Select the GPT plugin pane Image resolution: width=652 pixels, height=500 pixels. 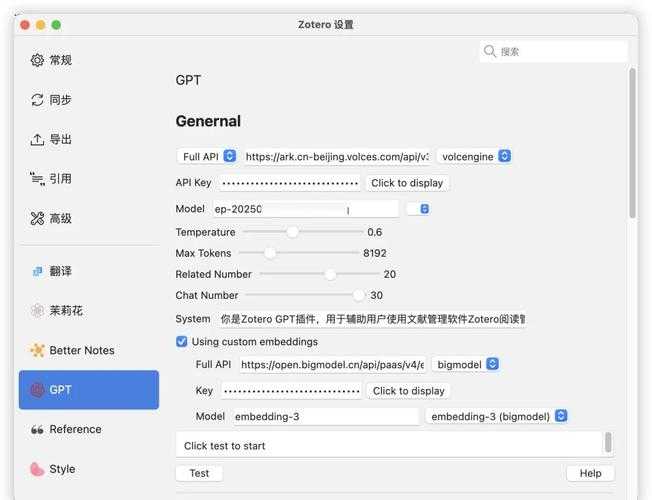(x=89, y=390)
